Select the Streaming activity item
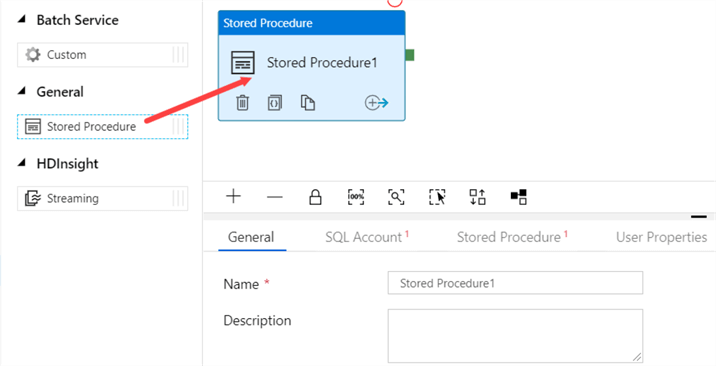The width and height of the screenshot is (716, 366). coord(103,198)
